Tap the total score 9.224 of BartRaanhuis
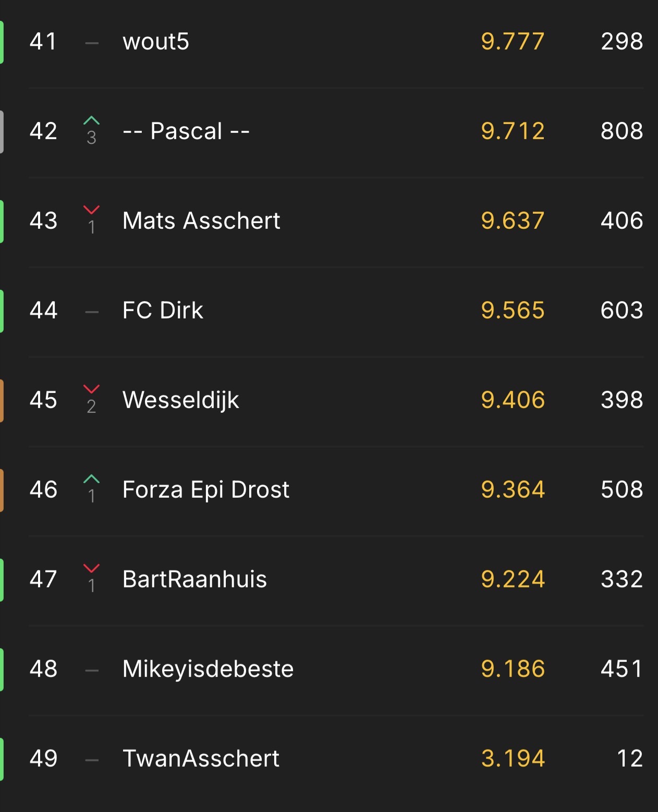Screen dimensions: 658x812 coord(513,580)
